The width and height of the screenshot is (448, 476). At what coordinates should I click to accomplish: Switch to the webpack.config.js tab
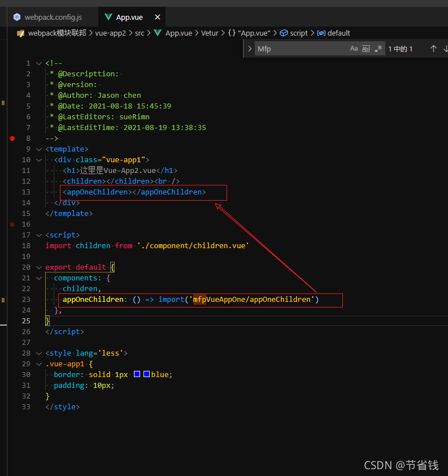tap(53, 18)
